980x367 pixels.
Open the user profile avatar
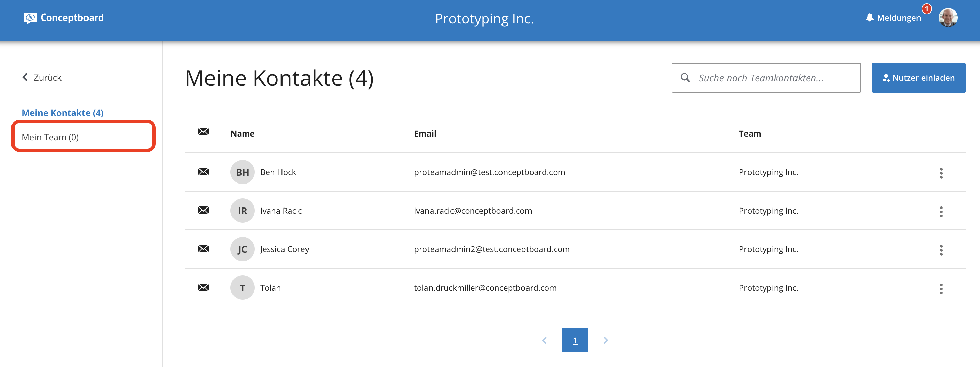[948, 18]
